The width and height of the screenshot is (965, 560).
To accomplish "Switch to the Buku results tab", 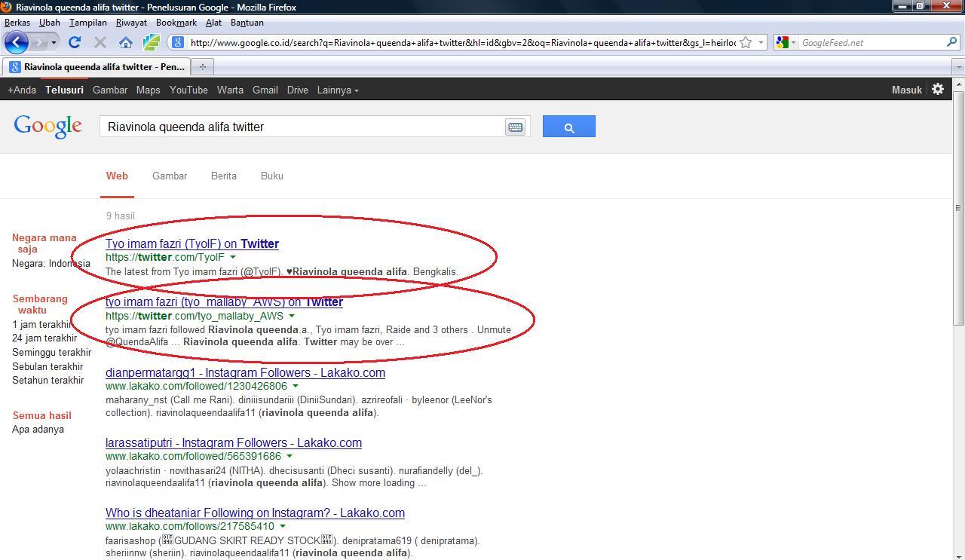I will click(272, 176).
